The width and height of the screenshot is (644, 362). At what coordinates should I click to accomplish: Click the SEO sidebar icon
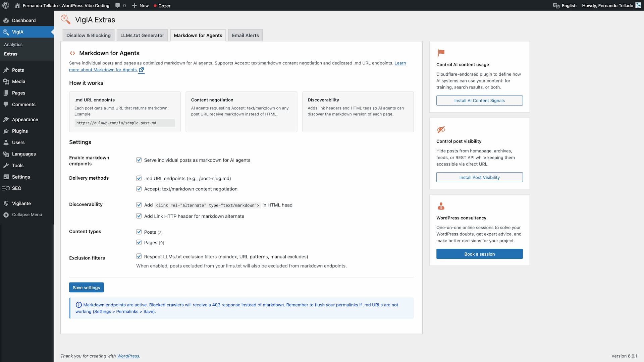(x=5, y=188)
